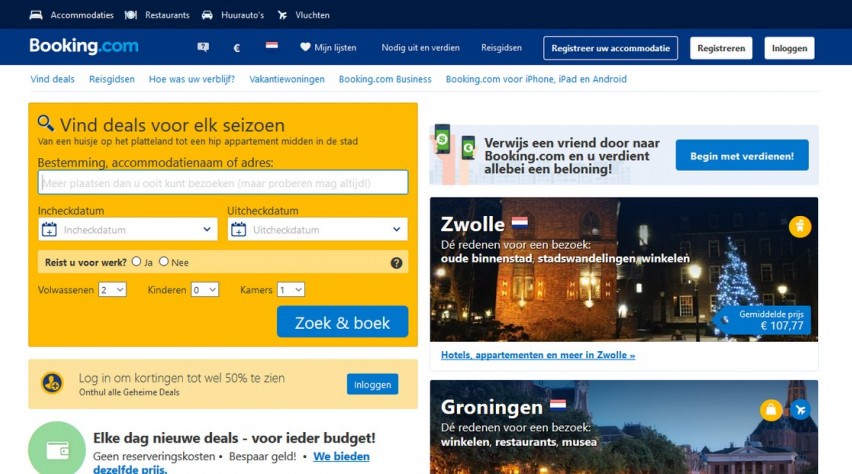852x474 pixels.
Task: Click the Huurauto's car icon
Action: click(x=207, y=15)
